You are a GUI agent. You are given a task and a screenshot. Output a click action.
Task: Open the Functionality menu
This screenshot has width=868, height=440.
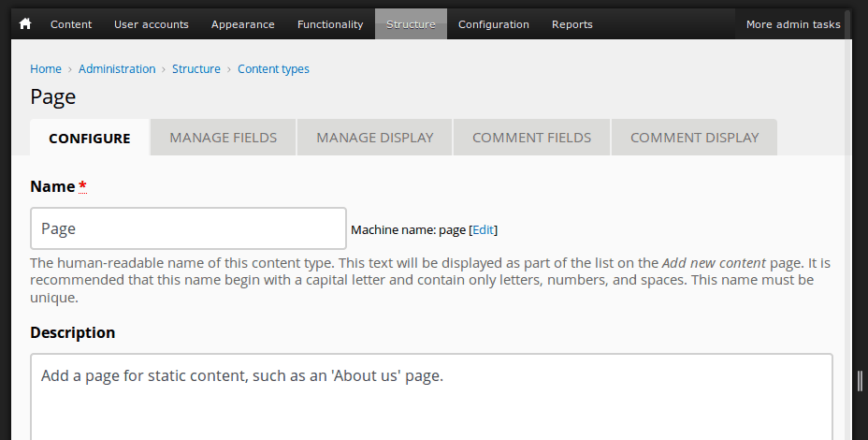click(330, 24)
